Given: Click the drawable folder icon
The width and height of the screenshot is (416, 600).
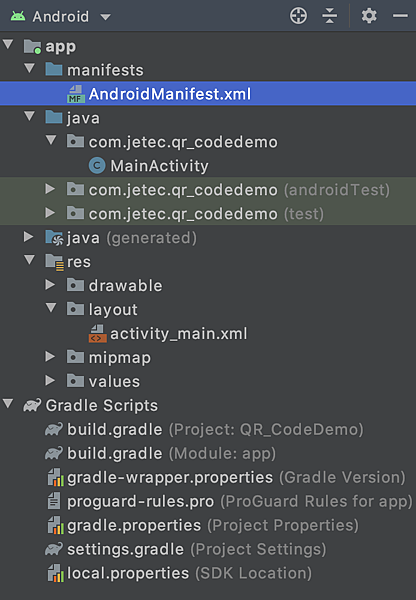Looking at the screenshot, I should [75, 285].
